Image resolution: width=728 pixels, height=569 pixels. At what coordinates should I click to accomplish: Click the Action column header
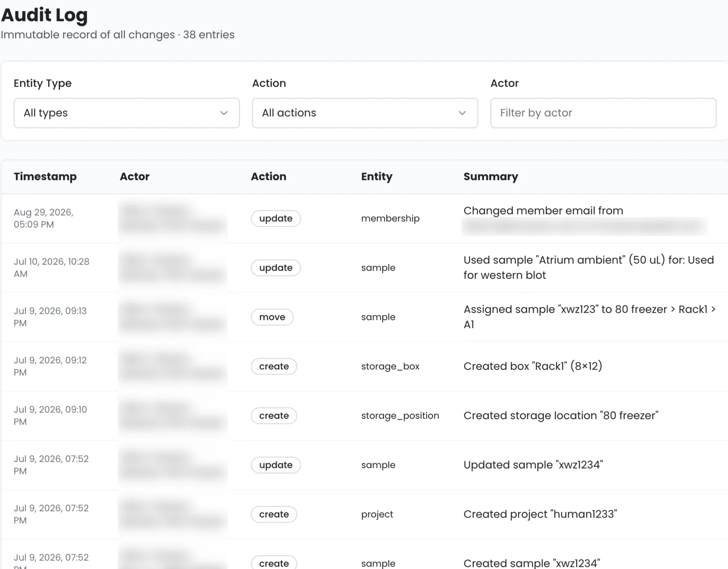268,176
